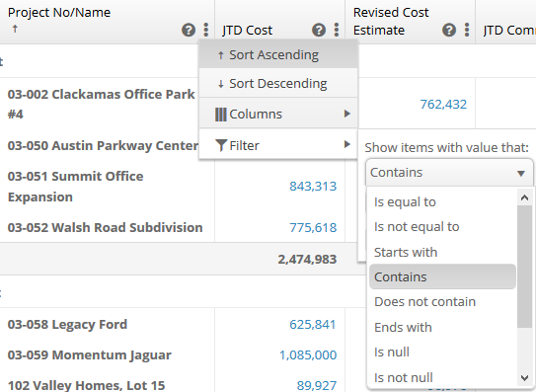Open help for Revised Cost Estimate column

449,30
